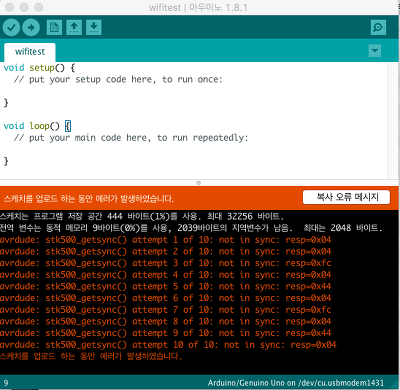Click the console line about 2048 바이트 memory
Image resolution: width=400 pixels, height=390 pixels.
coord(191,228)
